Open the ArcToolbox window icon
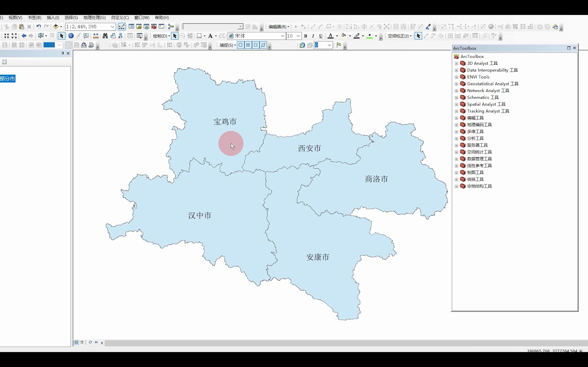Viewport: 588px width, 367px height. pos(154,27)
